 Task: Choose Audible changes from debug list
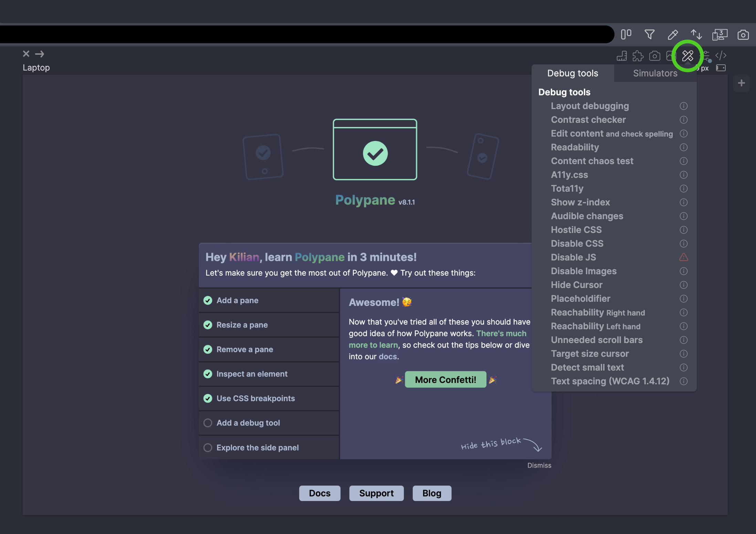point(587,216)
